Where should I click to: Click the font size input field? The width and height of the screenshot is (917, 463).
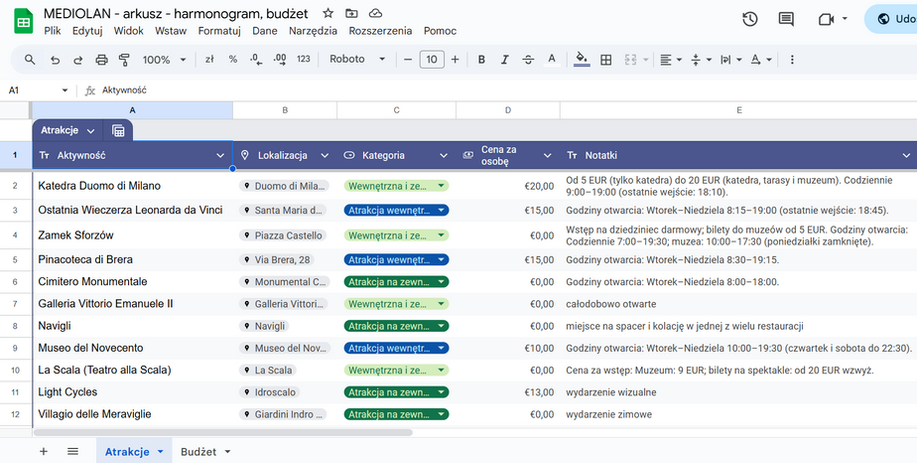tap(432, 59)
